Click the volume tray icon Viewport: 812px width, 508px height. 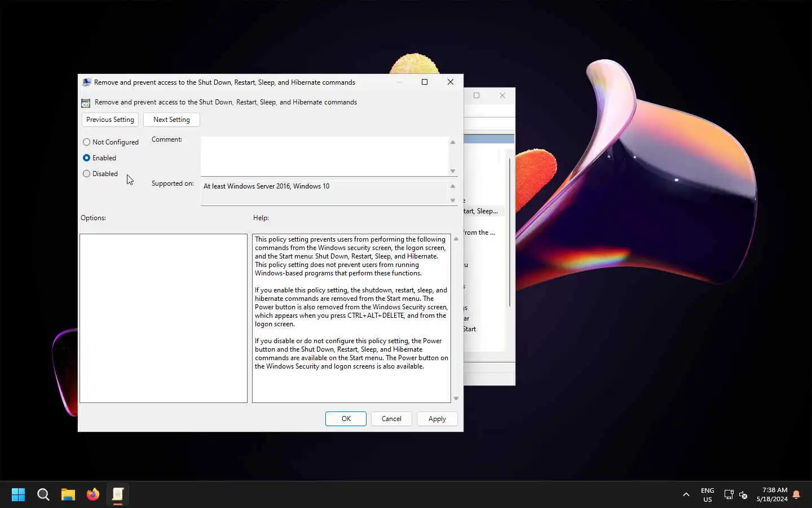(743, 495)
